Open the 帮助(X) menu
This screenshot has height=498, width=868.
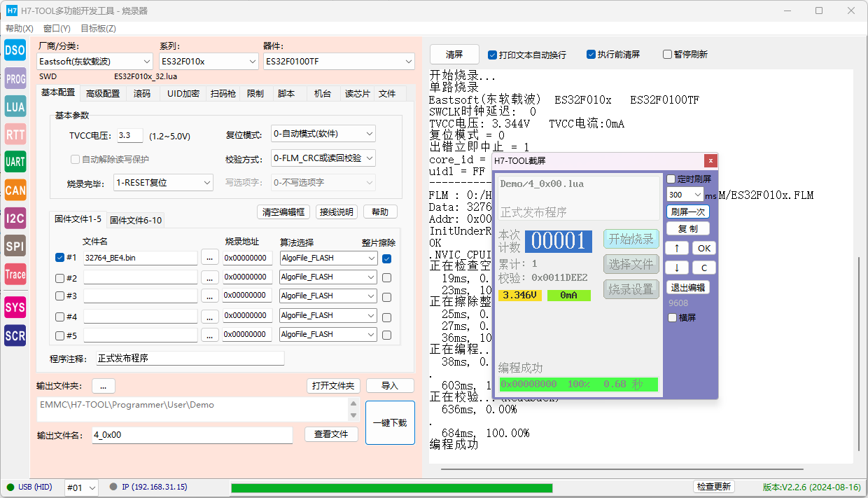tap(20, 29)
